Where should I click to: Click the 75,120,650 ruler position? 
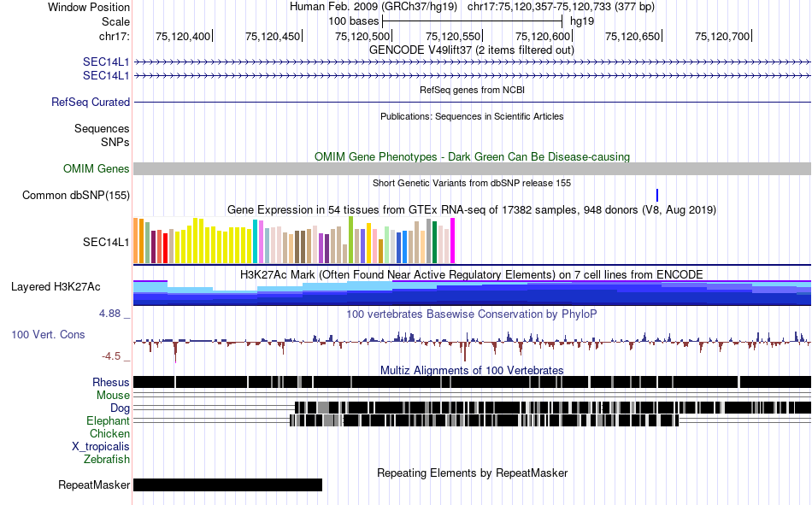point(633,36)
